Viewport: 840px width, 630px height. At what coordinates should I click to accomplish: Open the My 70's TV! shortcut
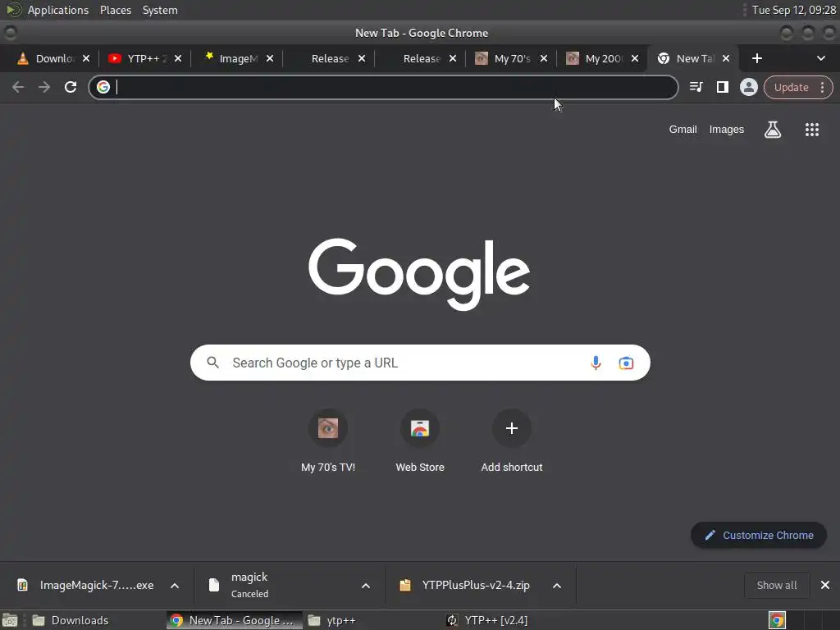coord(328,441)
